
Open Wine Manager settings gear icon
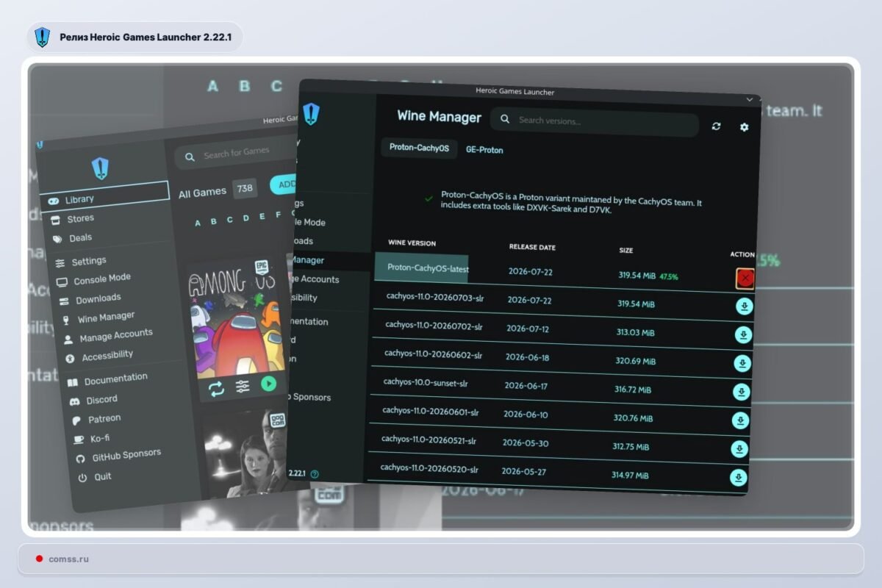click(x=744, y=127)
